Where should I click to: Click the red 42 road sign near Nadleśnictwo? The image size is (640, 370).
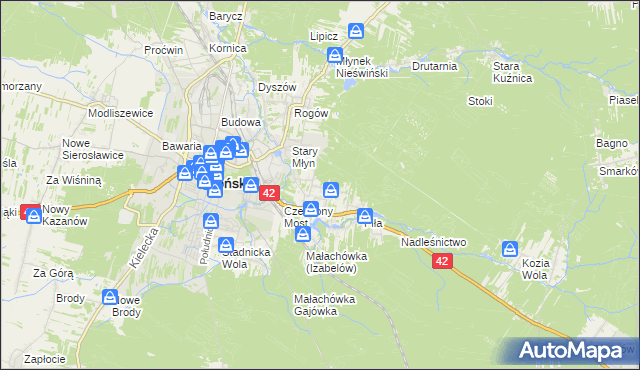(442, 261)
